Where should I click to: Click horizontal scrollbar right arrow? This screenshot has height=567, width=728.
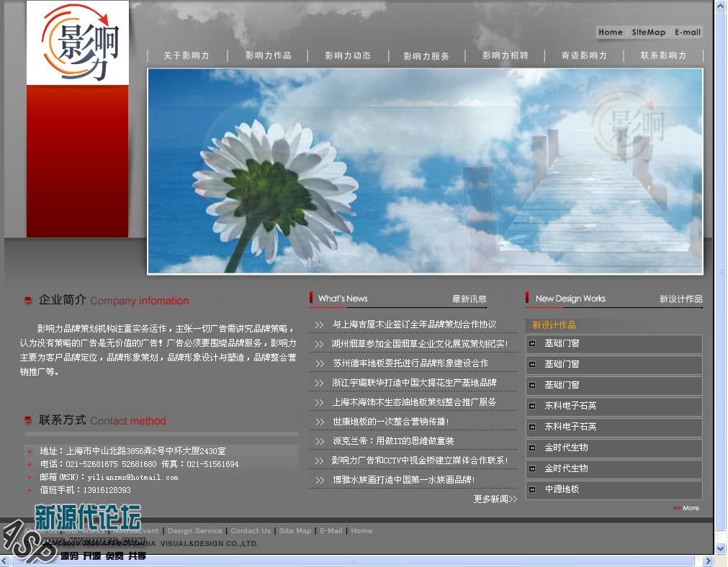[x=708, y=561]
